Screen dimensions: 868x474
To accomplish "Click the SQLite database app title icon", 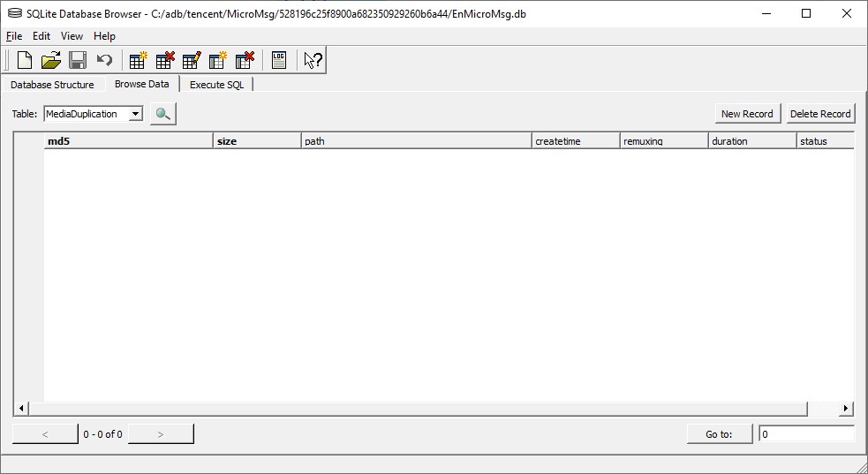I will tap(15, 13).
